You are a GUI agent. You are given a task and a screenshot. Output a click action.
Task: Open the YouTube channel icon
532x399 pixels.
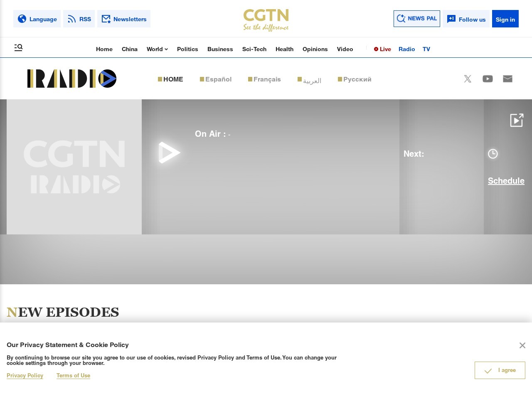click(x=488, y=79)
